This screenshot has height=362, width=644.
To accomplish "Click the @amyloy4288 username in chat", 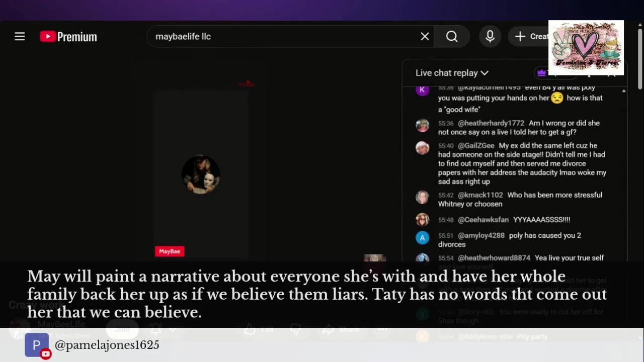I will 481,235.
